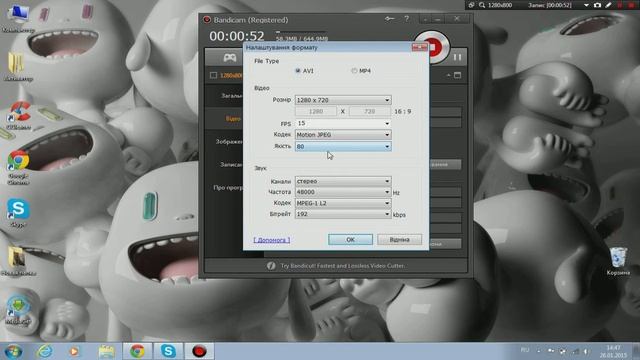This screenshot has width=640, height=360.
Task: Click the magnifier icon in recording overlay bar
Action: (482, 5)
